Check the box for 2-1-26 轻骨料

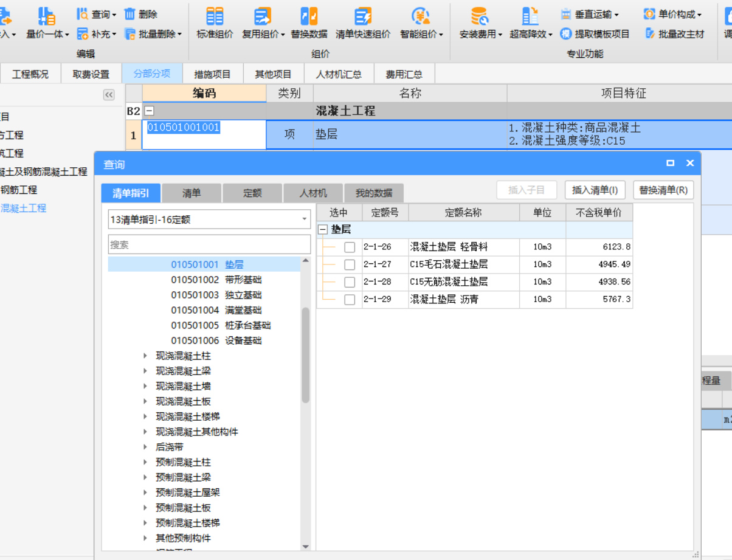point(350,247)
